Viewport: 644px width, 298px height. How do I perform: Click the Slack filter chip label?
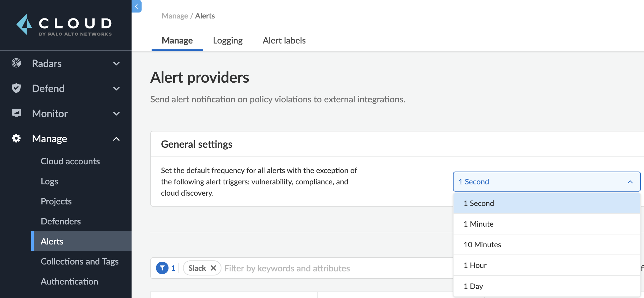tap(197, 268)
